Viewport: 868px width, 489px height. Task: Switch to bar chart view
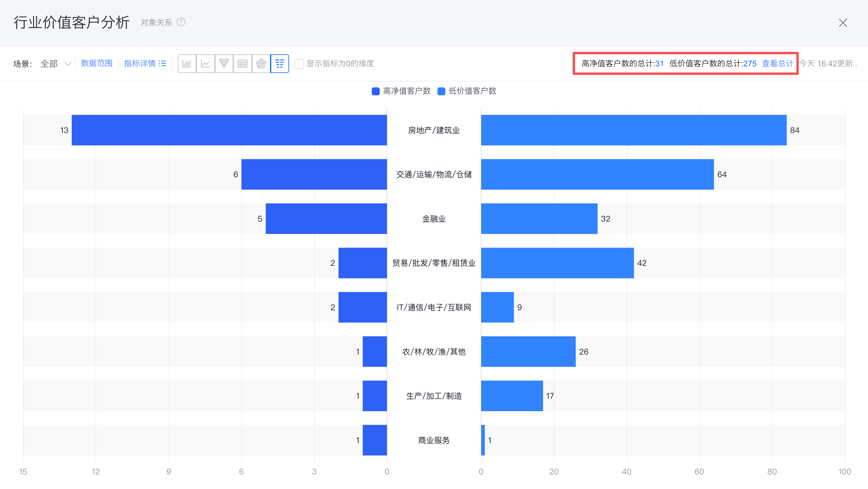pyautogui.click(x=187, y=63)
